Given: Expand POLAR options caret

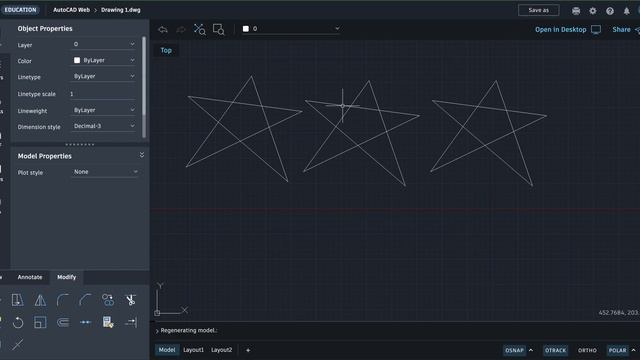Looking at the screenshot, I should (633, 350).
